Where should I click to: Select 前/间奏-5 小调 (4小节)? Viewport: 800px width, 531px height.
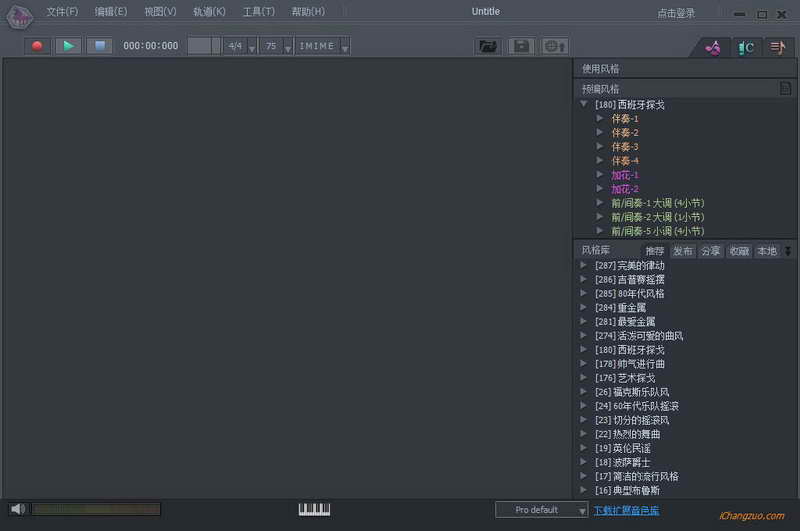658,231
